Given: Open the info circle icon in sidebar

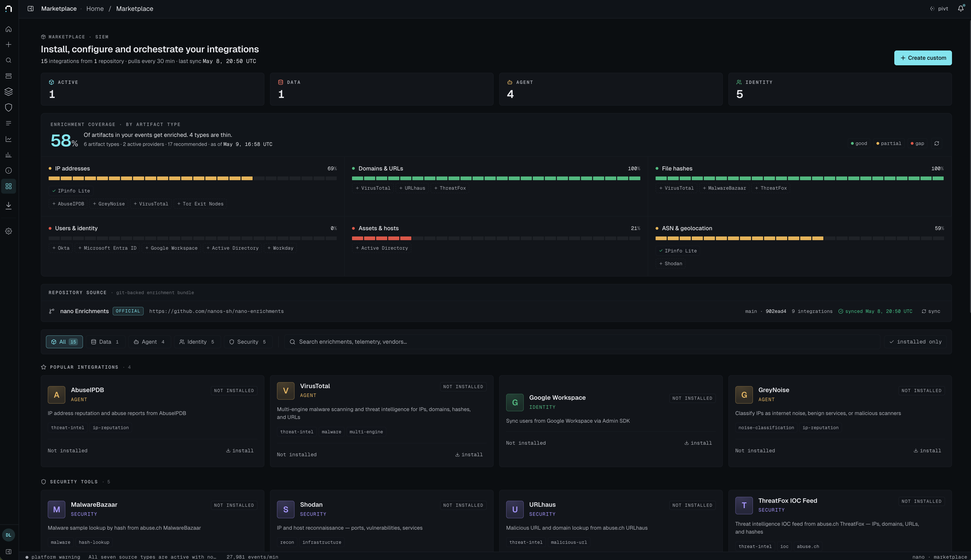Looking at the screenshot, I should click(x=9, y=170).
